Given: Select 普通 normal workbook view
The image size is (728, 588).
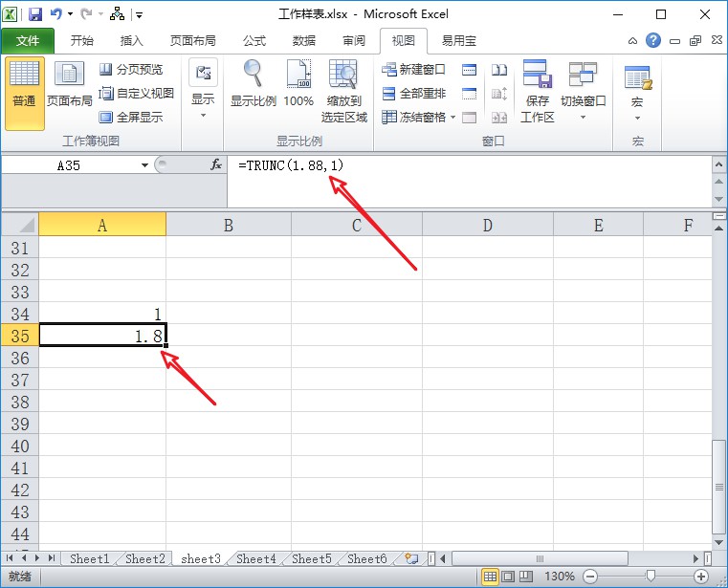Looking at the screenshot, I should point(25,94).
